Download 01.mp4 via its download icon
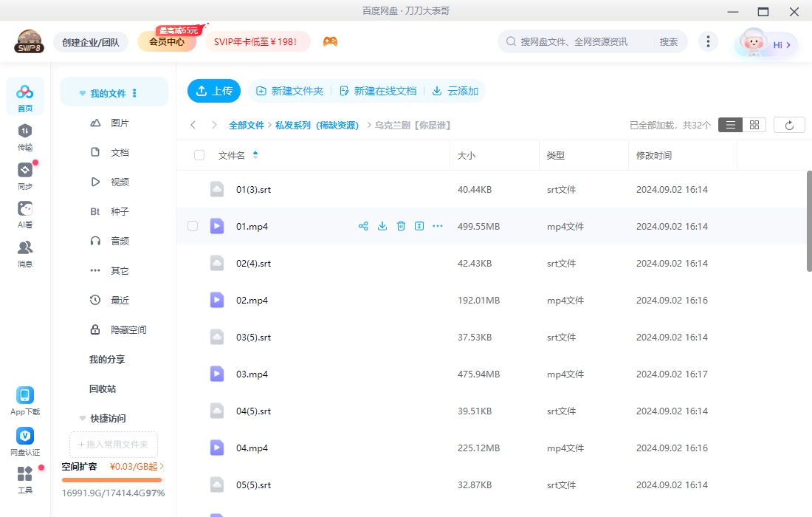Image resolution: width=812 pixels, height=517 pixels. [382, 226]
